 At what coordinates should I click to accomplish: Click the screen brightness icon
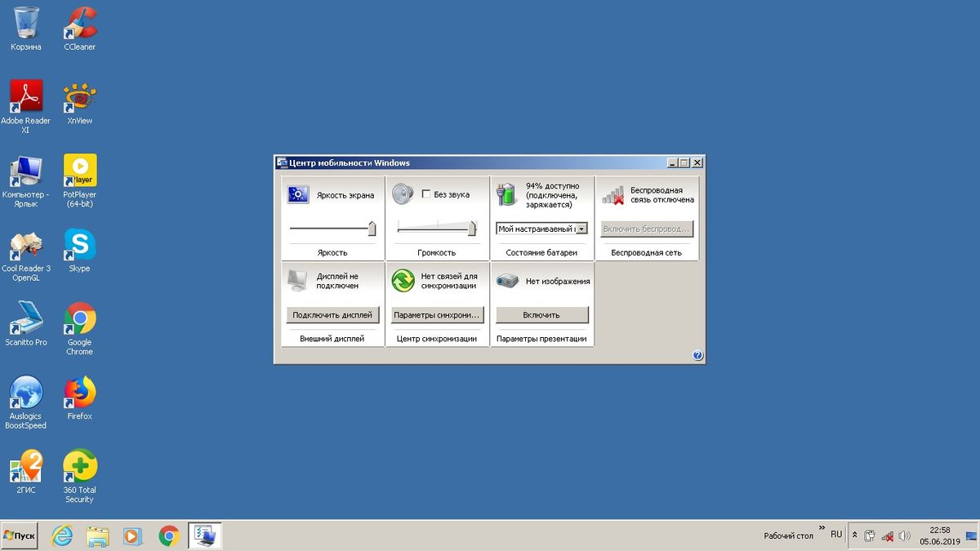pyautogui.click(x=297, y=194)
